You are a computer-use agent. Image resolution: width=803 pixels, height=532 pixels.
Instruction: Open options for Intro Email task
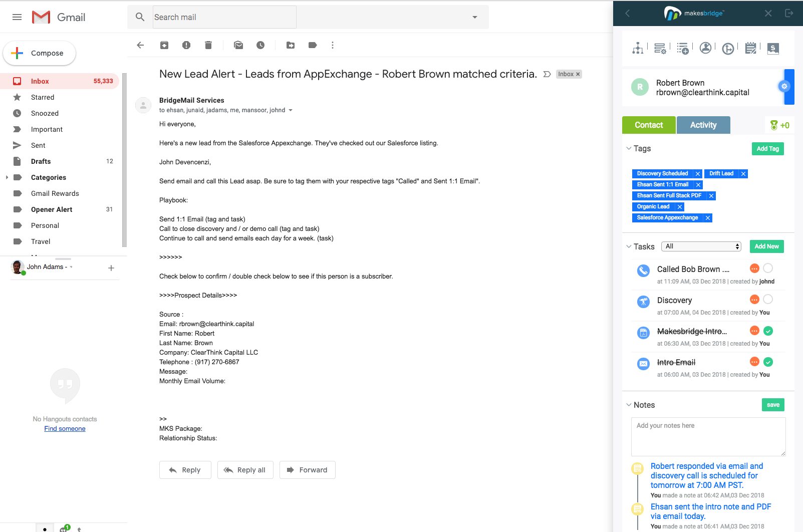754,362
